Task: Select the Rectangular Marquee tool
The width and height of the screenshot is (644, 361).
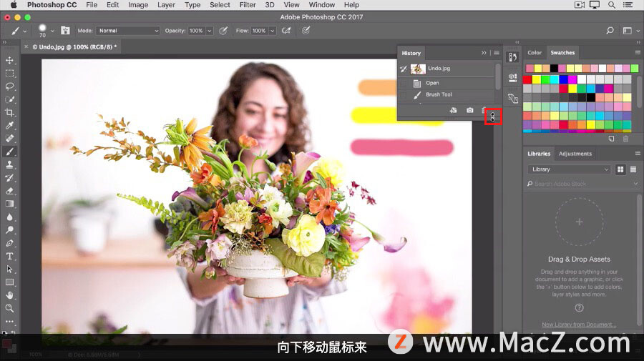Action: 9,74
